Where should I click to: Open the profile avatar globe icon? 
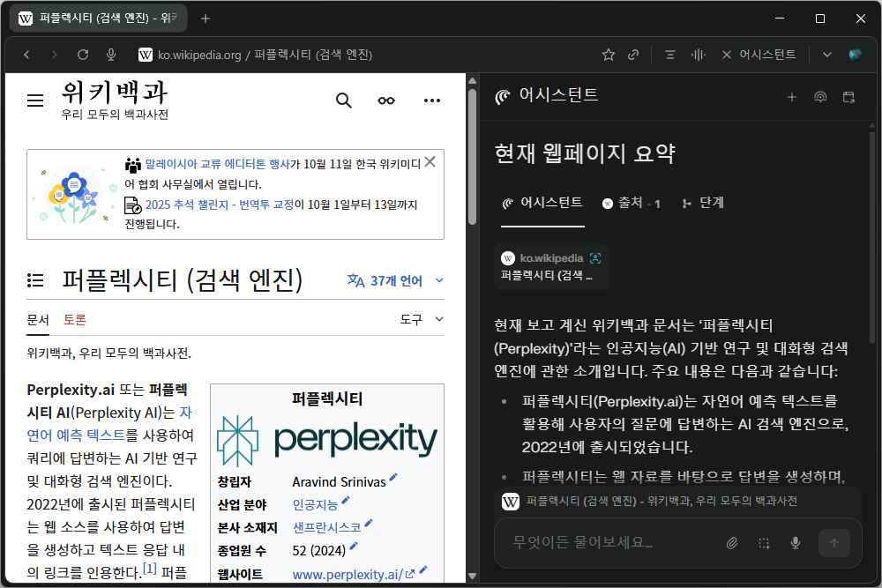(x=855, y=55)
